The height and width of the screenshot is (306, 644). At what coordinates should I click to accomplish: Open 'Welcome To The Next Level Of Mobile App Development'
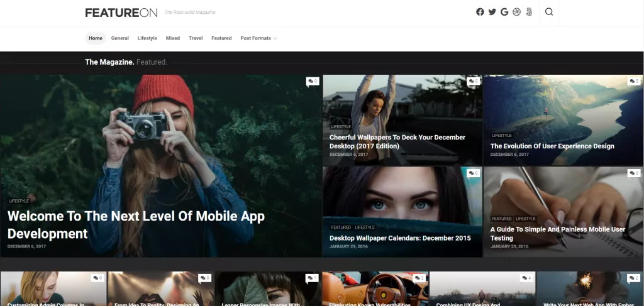pos(136,225)
